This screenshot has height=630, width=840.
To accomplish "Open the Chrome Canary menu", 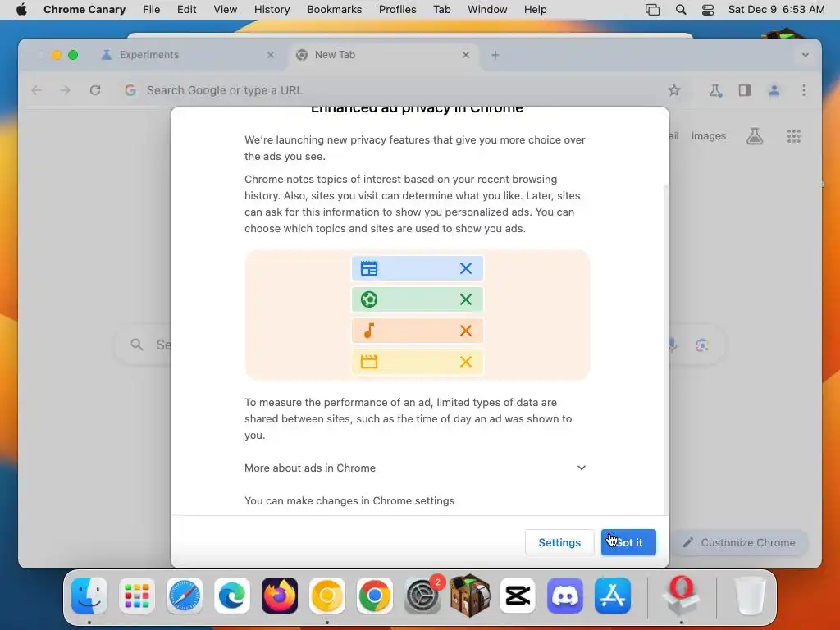I will point(84,10).
